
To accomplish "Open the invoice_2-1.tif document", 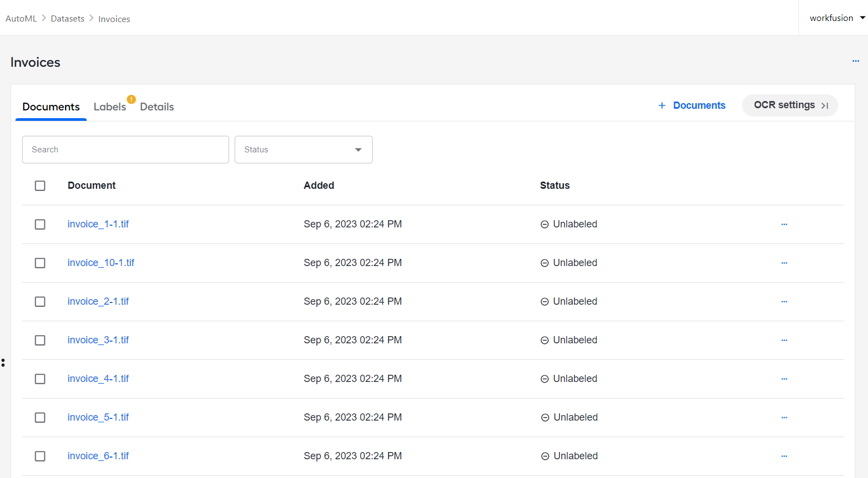I will click(x=98, y=301).
